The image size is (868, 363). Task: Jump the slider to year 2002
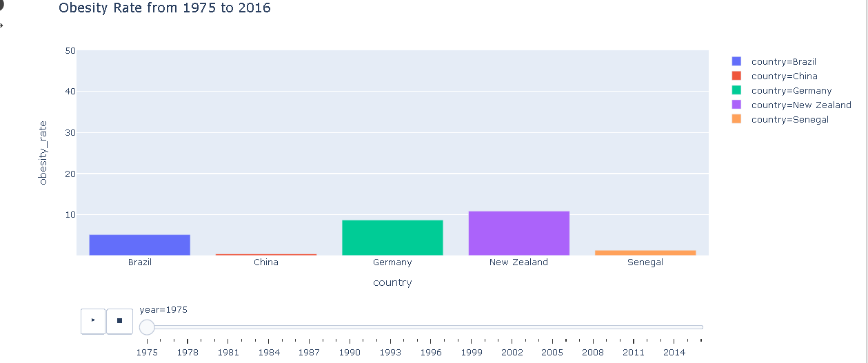coord(512,327)
